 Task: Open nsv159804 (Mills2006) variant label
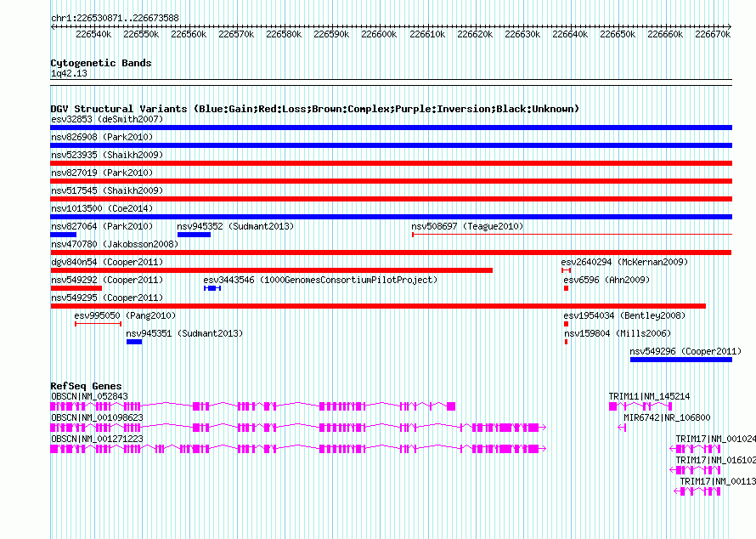pyautogui.click(x=618, y=333)
